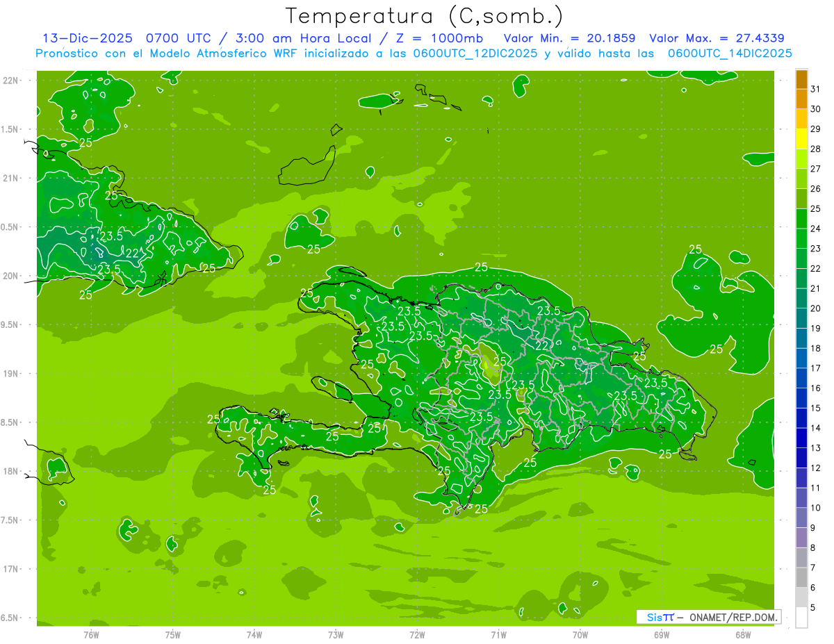Viewport: 834px width, 644px height.
Task: Click the 17 label on the color scale
Action: point(815,368)
